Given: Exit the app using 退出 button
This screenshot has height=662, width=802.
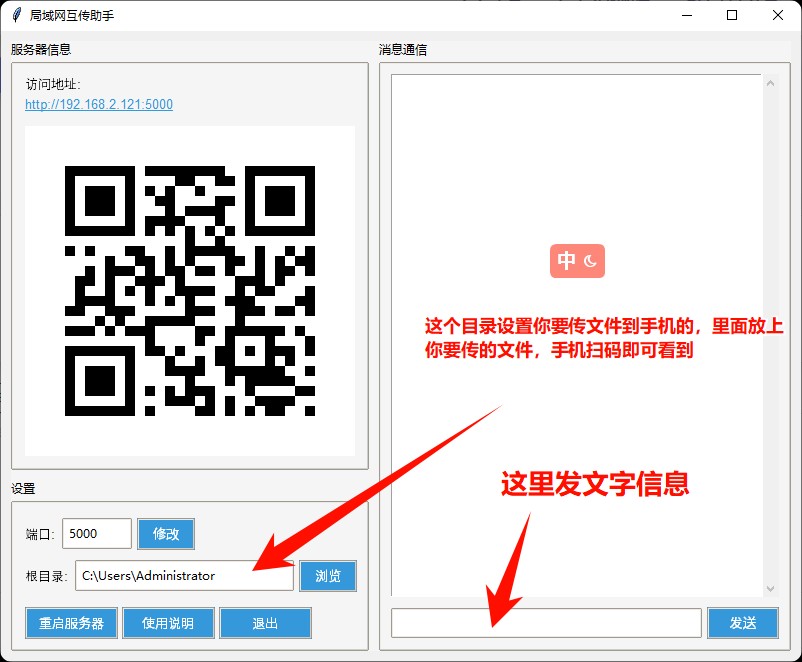Looking at the screenshot, I should pos(265,623).
